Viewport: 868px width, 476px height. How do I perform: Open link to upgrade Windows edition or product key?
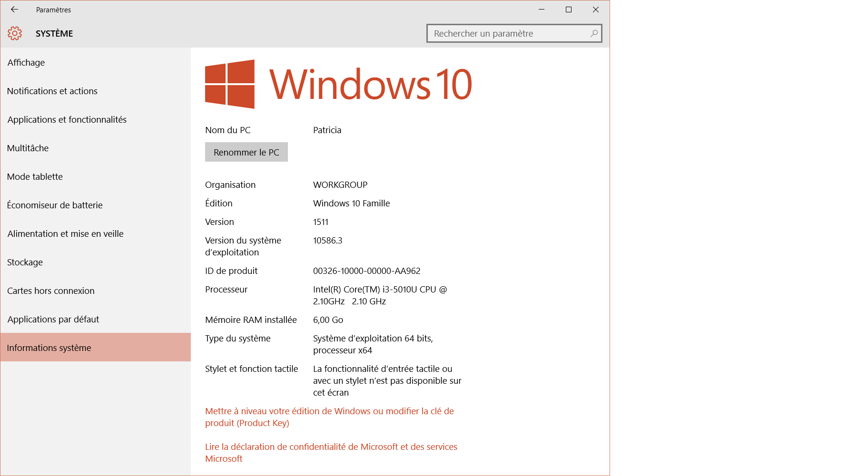pyautogui.click(x=329, y=417)
